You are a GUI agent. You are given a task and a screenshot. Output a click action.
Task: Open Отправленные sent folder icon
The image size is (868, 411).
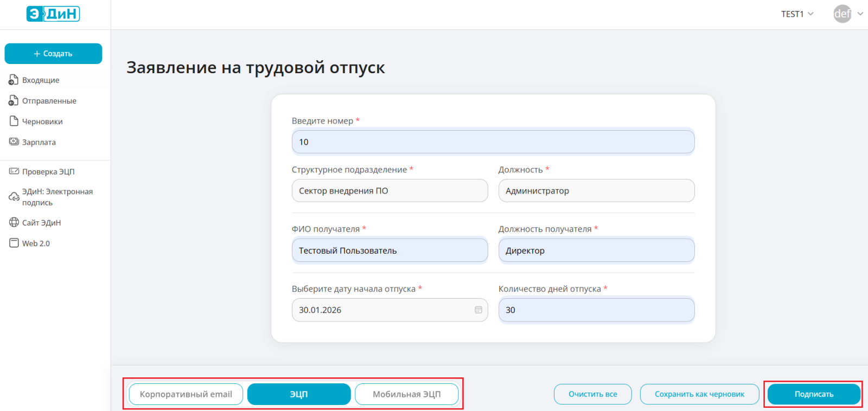[14, 101]
